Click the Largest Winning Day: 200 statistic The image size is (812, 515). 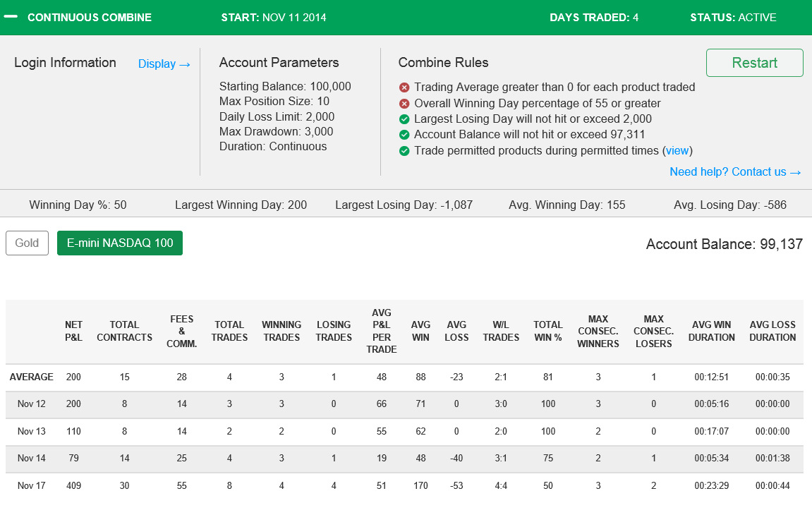(x=241, y=205)
